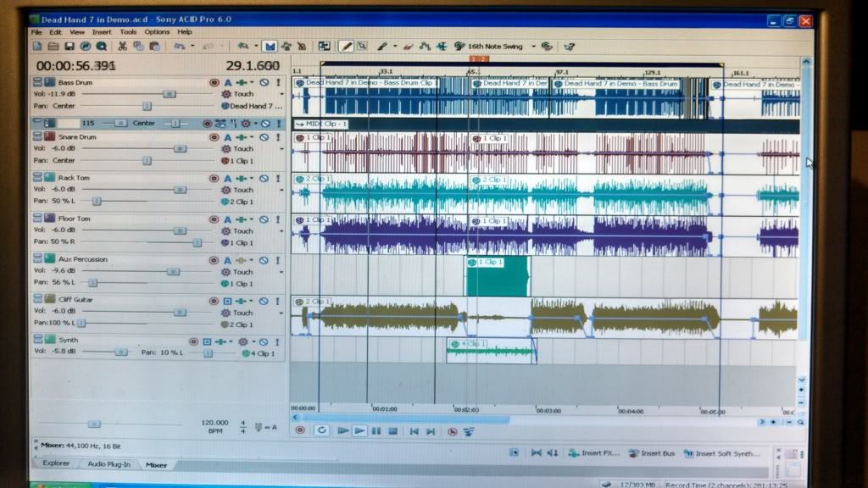Open Aux Percussion Touch automation dropdown
This screenshot has width=868, height=488.
coord(281,272)
